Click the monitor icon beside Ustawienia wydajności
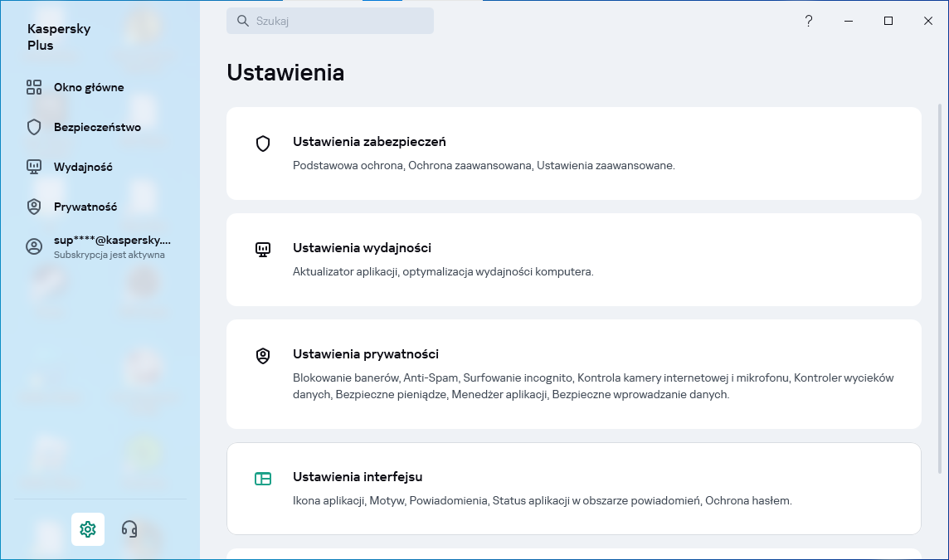Screen dimensions: 949x560 click(263, 249)
